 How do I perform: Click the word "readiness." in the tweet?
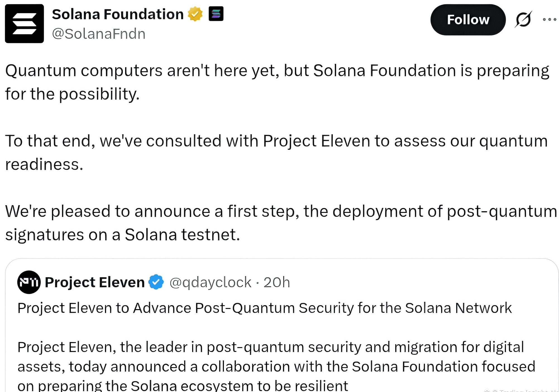pos(44,164)
